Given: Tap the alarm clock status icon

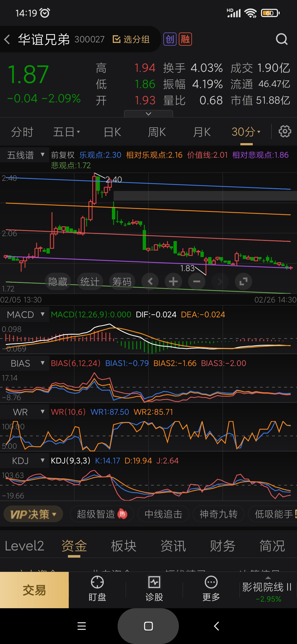Looking at the screenshot, I should 45,13.
